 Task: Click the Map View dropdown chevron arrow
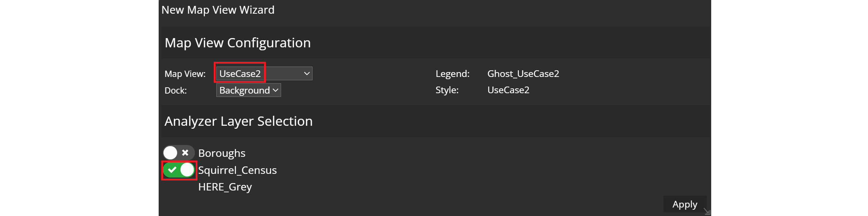pyautogui.click(x=307, y=74)
